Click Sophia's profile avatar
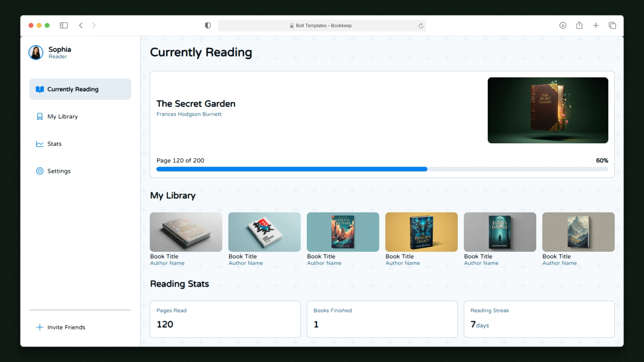The width and height of the screenshot is (644, 362). point(36,53)
